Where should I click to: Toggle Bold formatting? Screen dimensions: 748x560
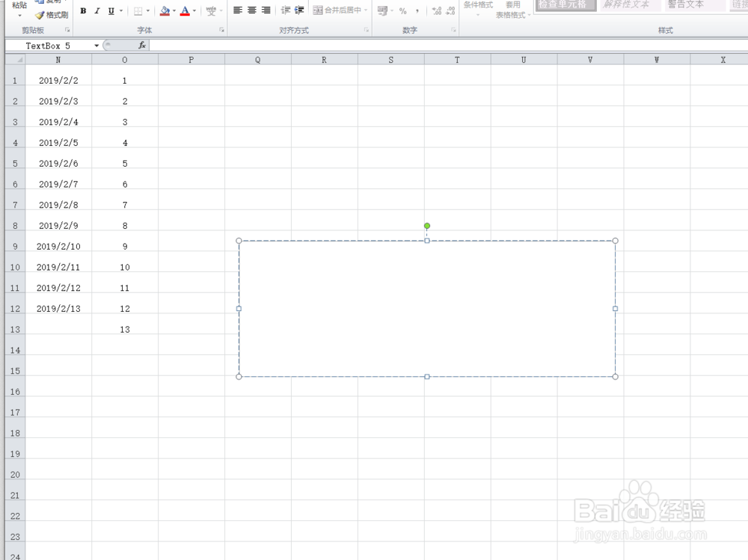pyautogui.click(x=84, y=11)
